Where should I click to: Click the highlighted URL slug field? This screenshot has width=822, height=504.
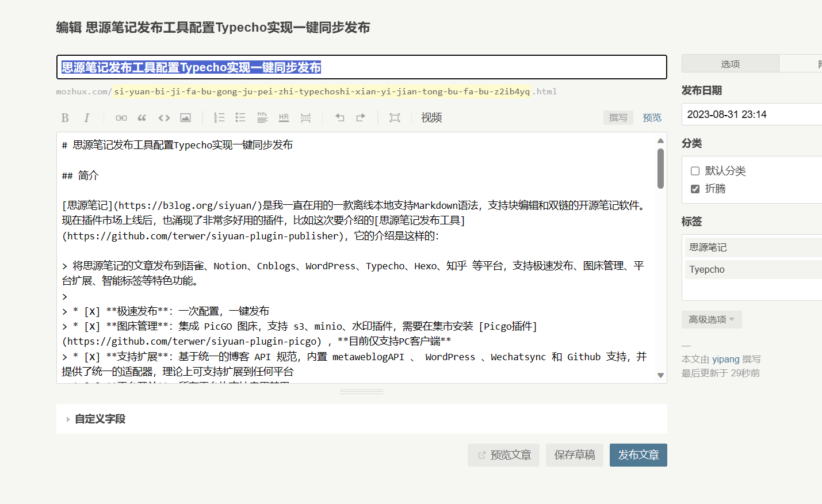322,91
